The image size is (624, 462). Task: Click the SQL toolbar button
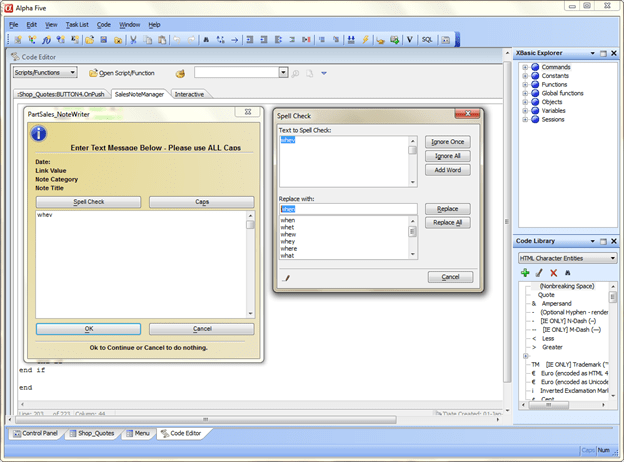point(427,40)
